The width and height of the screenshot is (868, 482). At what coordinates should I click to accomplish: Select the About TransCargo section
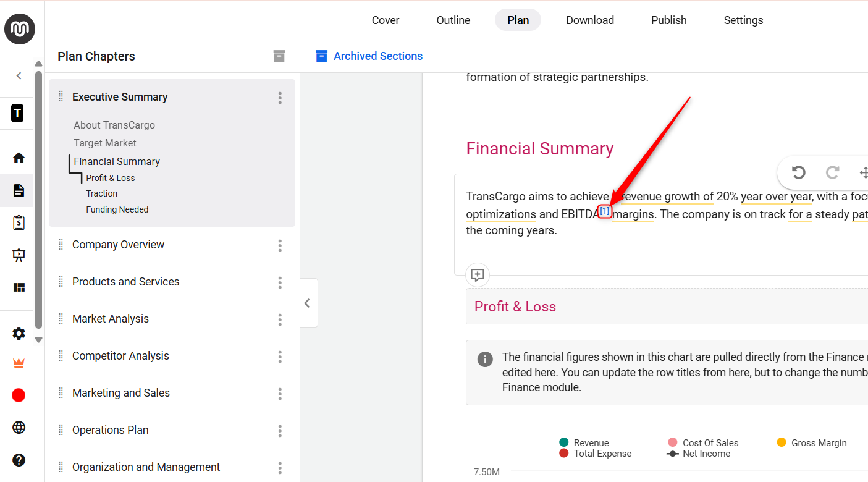point(114,125)
